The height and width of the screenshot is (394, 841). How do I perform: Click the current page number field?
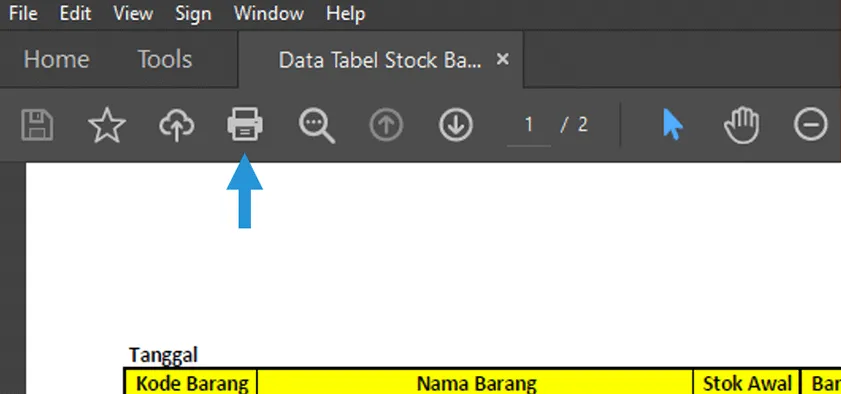click(x=529, y=125)
